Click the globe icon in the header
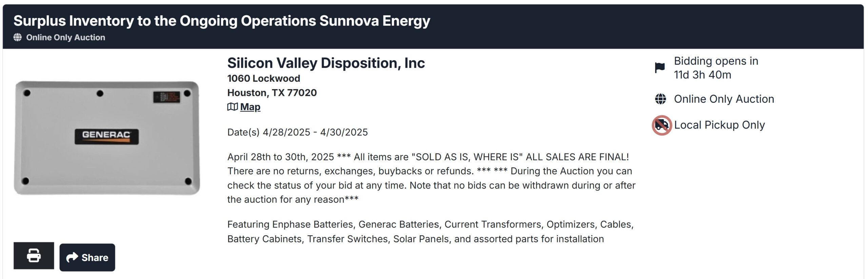The image size is (868, 279). click(x=18, y=37)
